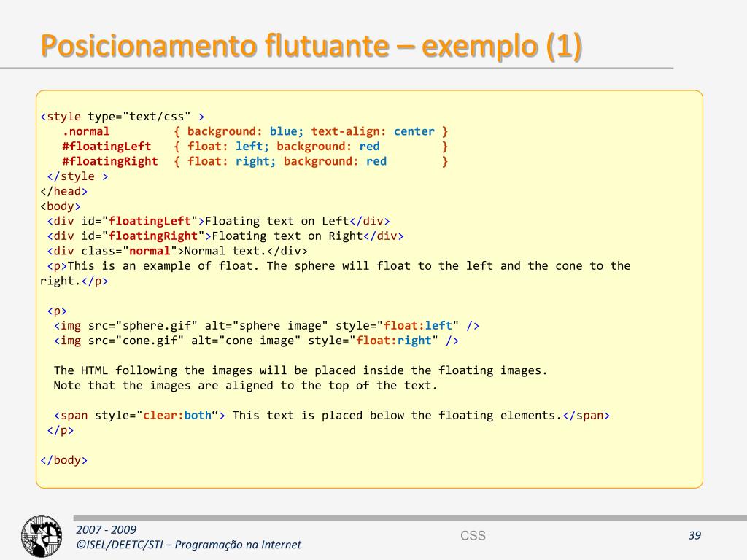Click the 'CSS' footer label
Image resolution: width=747 pixels, height=560 pixels.
click(473, 536)
